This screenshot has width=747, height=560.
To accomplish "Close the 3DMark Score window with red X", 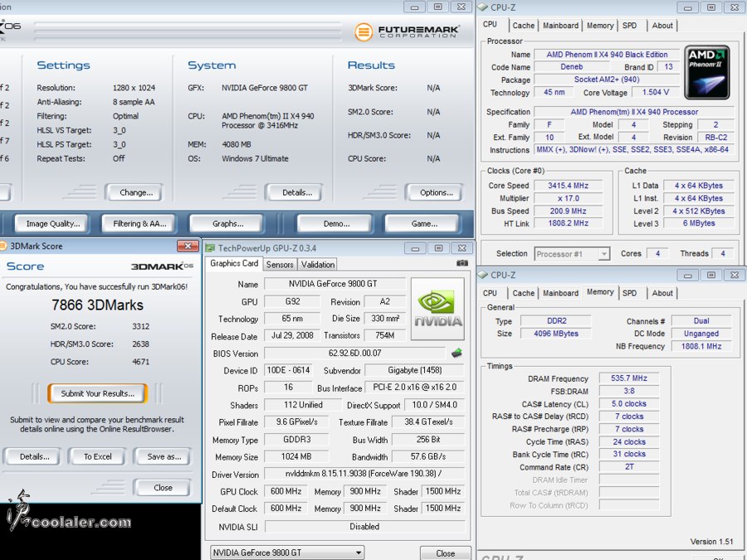I will point(188,246).
